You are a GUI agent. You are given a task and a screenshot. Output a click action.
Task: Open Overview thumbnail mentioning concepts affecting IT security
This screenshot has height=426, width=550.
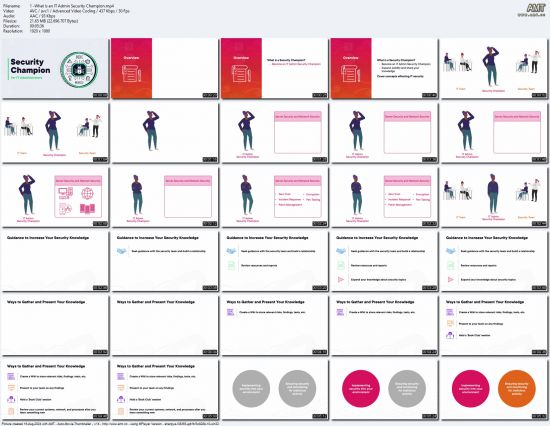click(x=384, y=68)
